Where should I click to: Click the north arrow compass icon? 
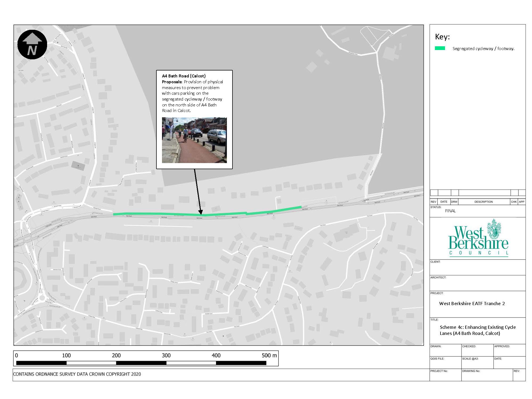coord(32,45)
